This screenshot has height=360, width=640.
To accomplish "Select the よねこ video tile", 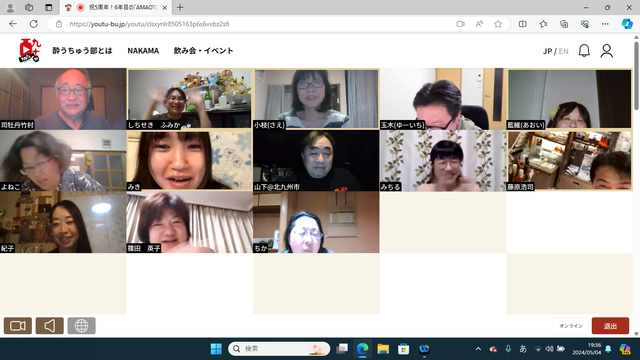I will 63,161.
